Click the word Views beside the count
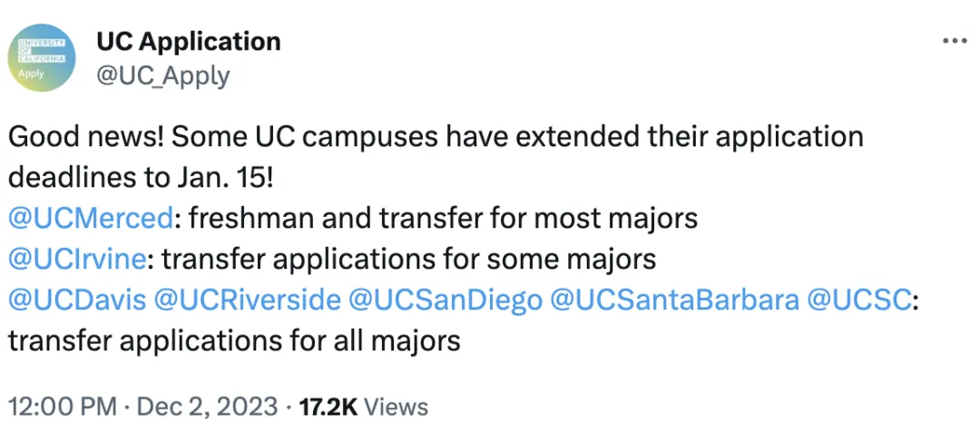Screen dimensions: 980x434 click(397, 406)
